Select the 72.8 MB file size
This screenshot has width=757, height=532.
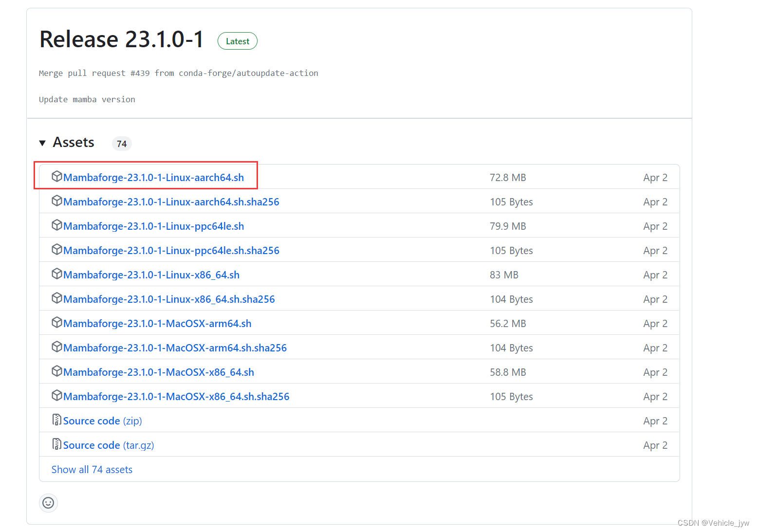(508, 178)
